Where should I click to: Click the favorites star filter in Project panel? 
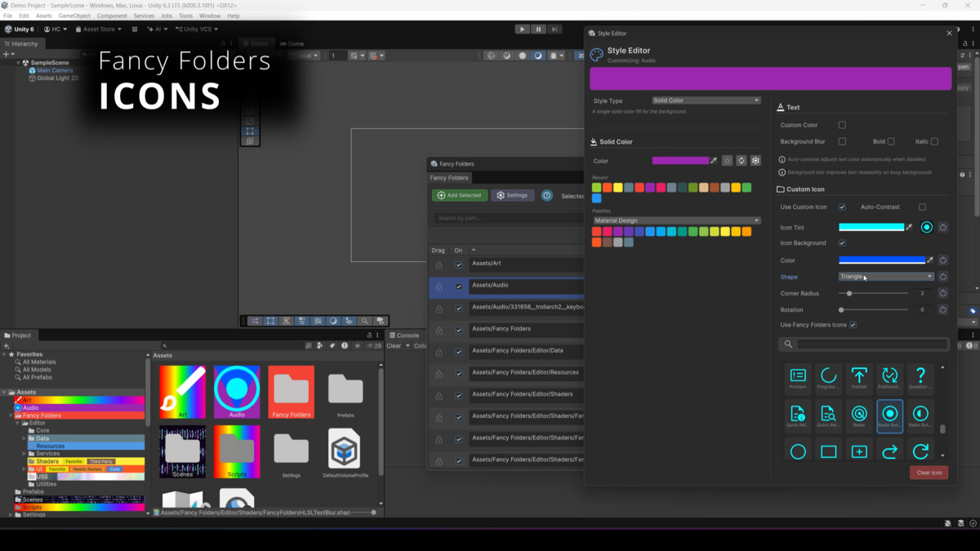coord(357,346)
